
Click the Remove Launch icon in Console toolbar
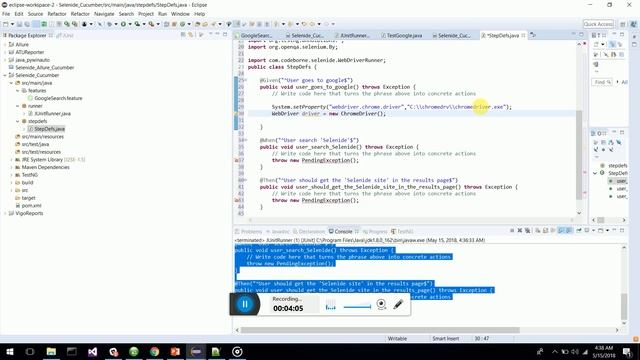pos(520,231)
